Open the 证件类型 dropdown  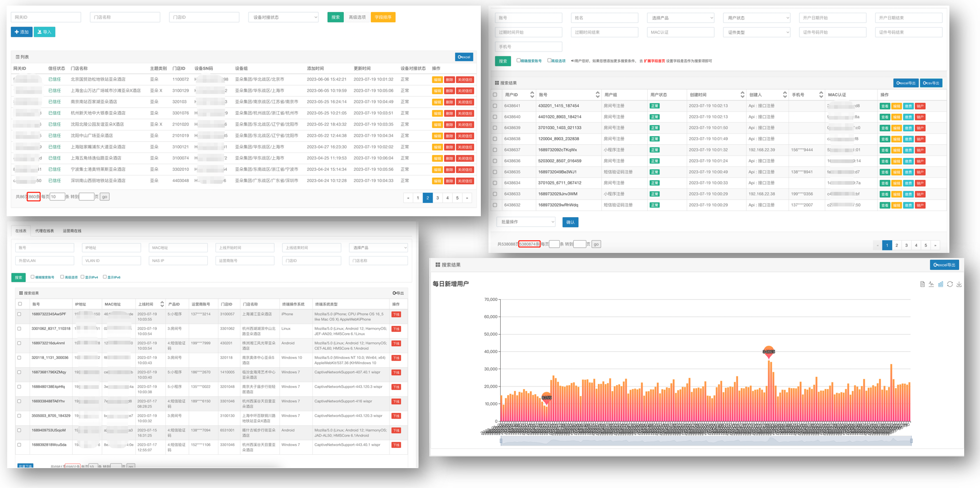pos(756,32)
